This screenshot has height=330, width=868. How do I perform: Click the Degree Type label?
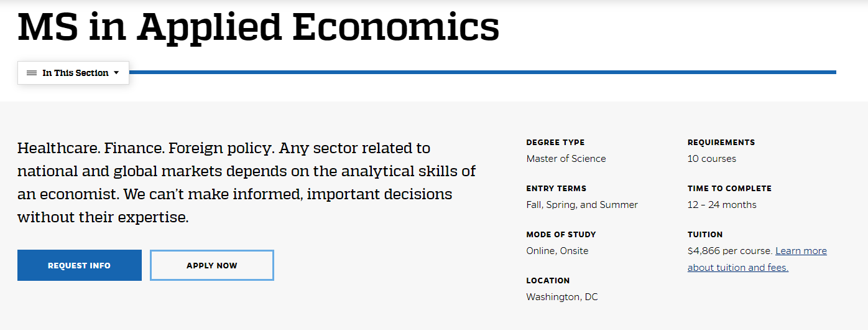(x=555, y=143)
